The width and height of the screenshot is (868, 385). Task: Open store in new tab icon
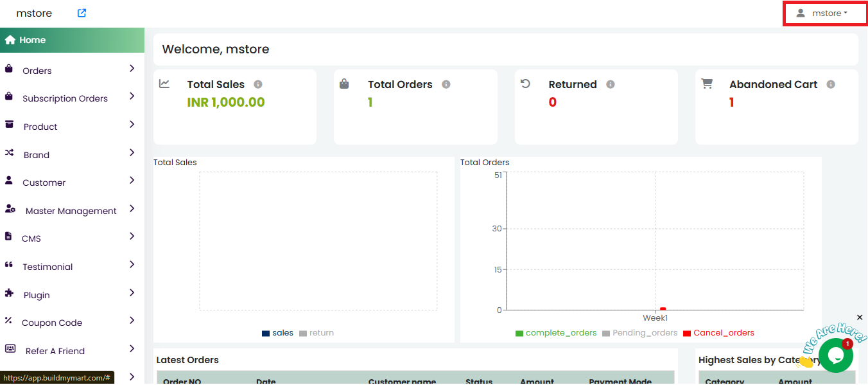click(82, 13)
